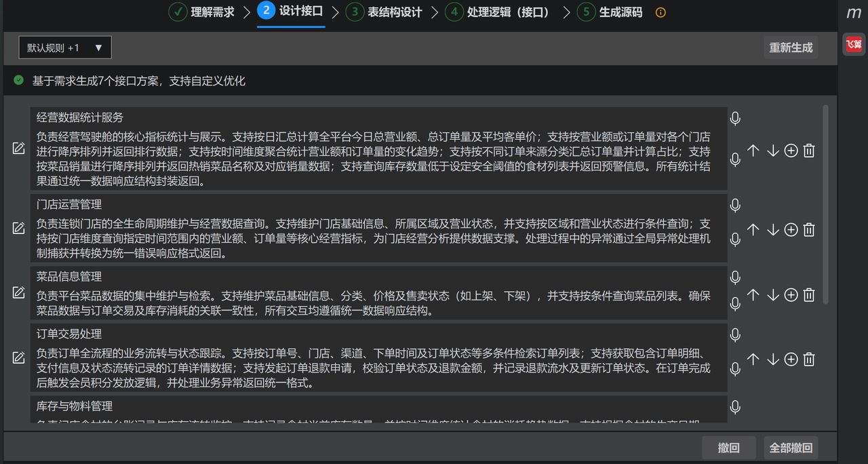The image size is (868, 464).
Task: Move 订单交易处理 card down
Action: point(773,359)
